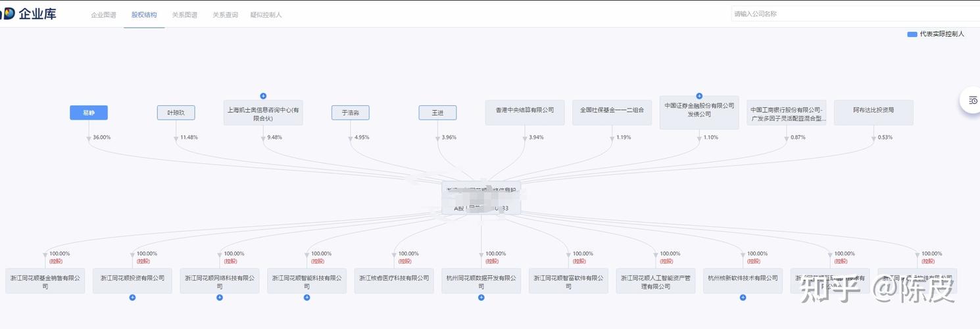
Task: Click (控股) label above 浙江核睿医疗科技有限公司
Action: coord(405,261)
